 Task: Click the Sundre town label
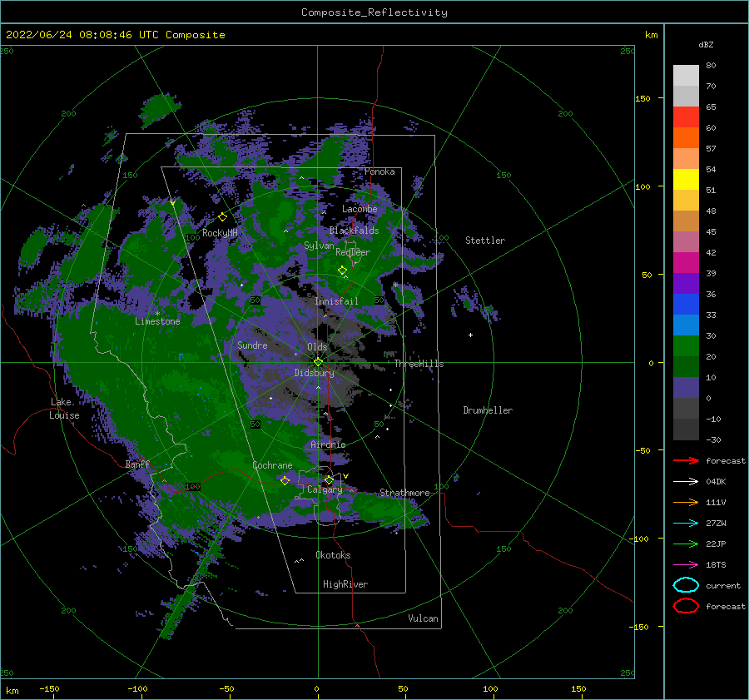[252, 345]
